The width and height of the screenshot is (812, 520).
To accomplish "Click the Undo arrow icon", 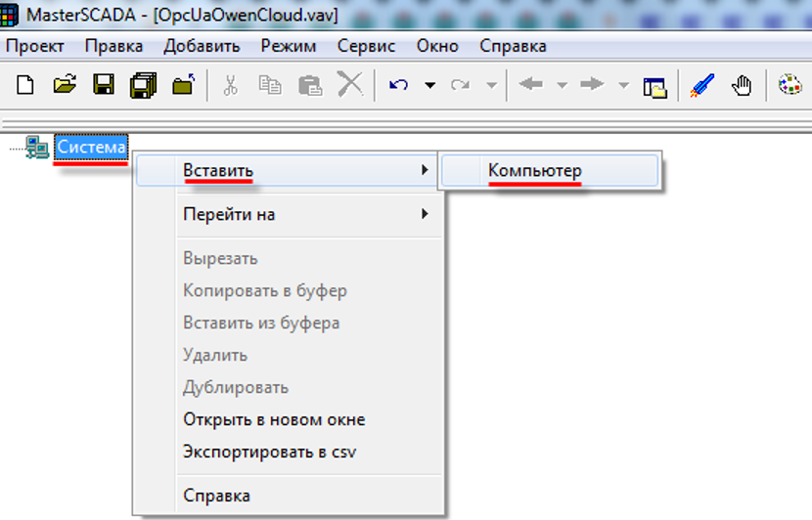I will click(398, 85).
